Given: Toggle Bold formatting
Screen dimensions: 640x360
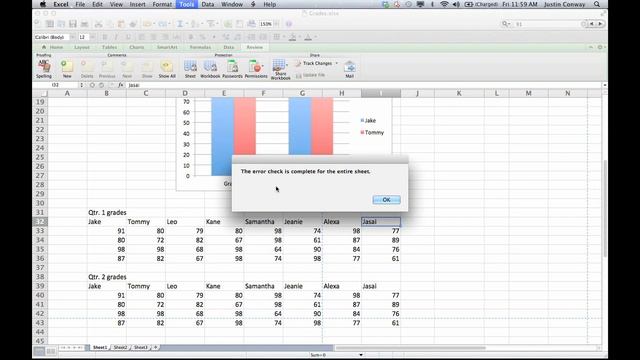Looking at the screenshot, I should pos(104,37).
